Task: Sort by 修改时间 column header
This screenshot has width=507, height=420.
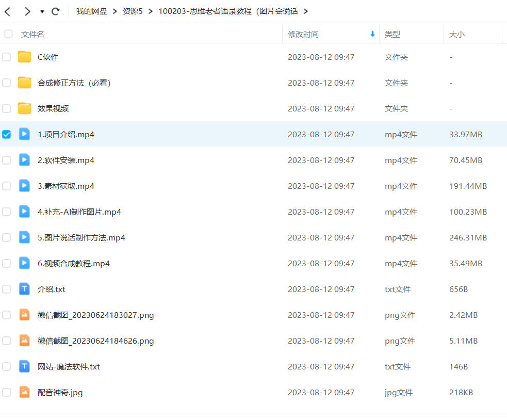Action: pos(303,34)
